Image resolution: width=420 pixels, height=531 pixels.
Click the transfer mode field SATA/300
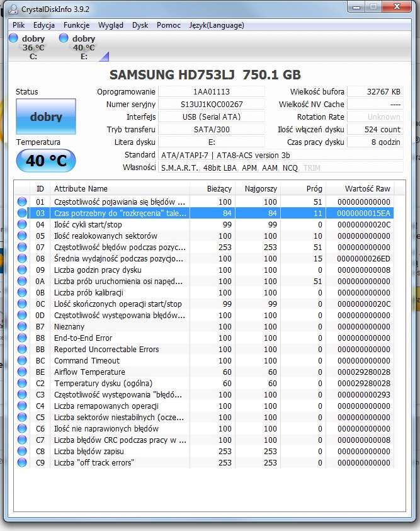coord(212,129)
